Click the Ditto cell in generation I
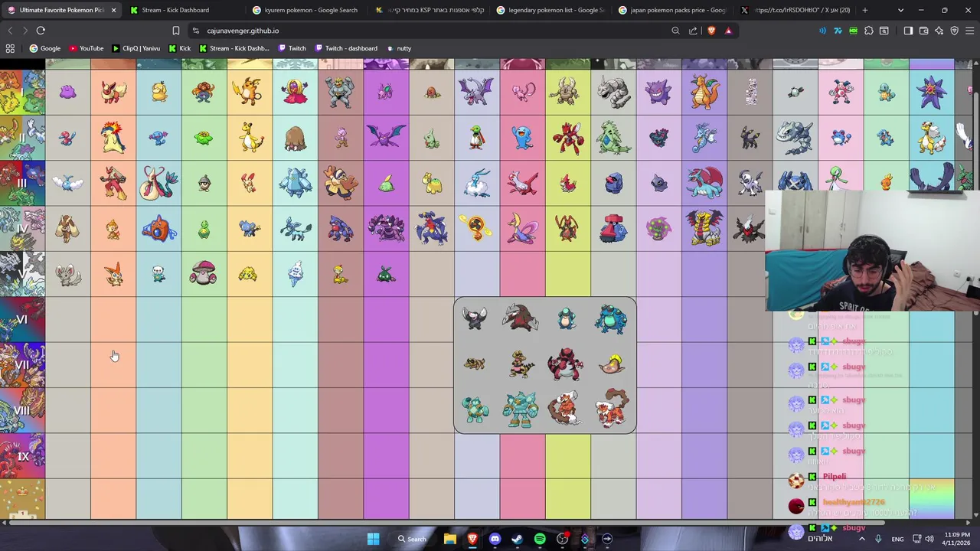This screenshot has height=551, width=980. click(x=67, y=93)
